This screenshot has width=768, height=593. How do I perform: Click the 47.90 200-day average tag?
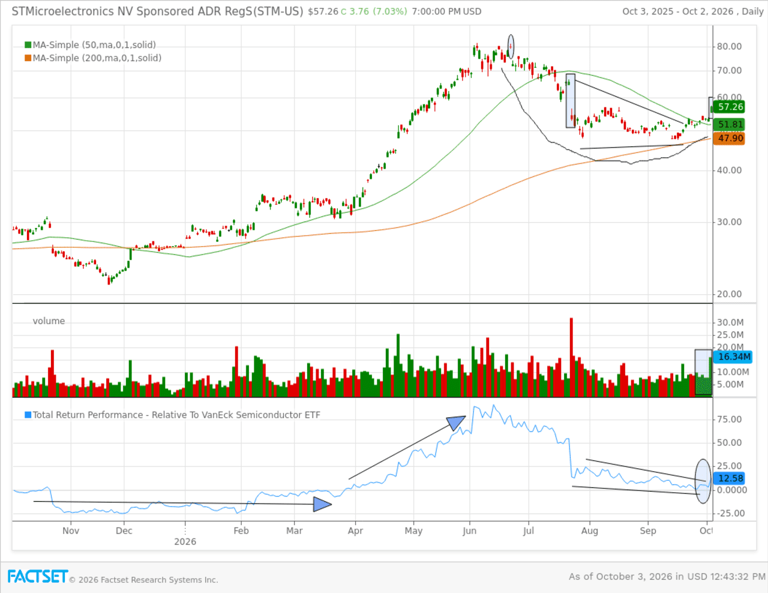[x=730, y=139]
